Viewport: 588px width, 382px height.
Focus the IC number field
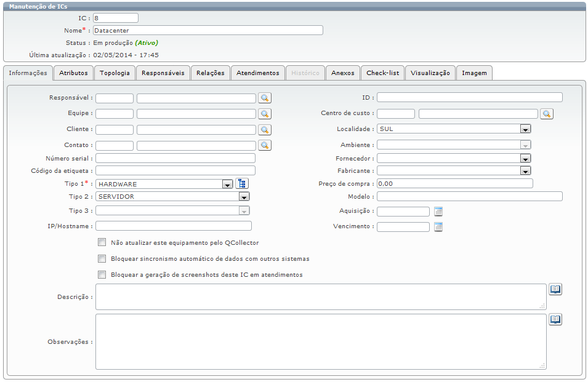pyautogui.click(x=116, y=18)
